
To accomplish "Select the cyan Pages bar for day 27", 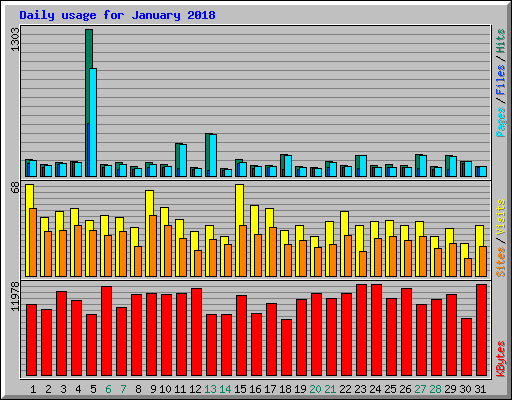I will point(423,166).
